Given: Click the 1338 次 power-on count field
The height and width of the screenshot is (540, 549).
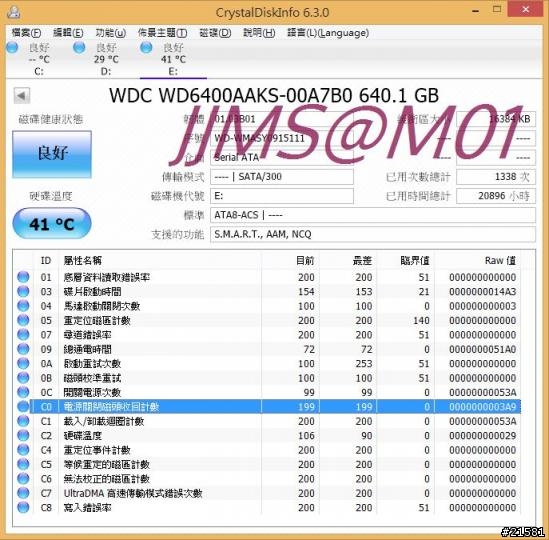Looking at the screenshot, I should (496, 177).
